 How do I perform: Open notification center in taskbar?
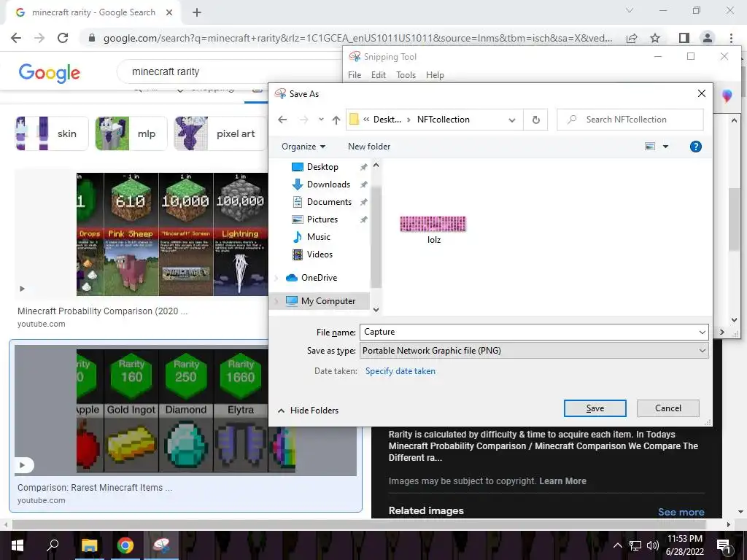[x=724, y=545]
